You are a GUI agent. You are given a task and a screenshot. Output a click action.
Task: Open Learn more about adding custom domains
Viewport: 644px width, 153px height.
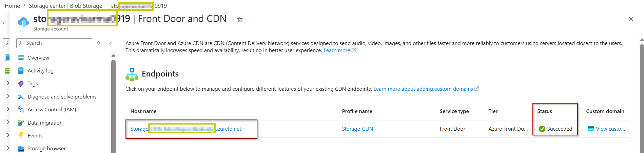(426, 89)
